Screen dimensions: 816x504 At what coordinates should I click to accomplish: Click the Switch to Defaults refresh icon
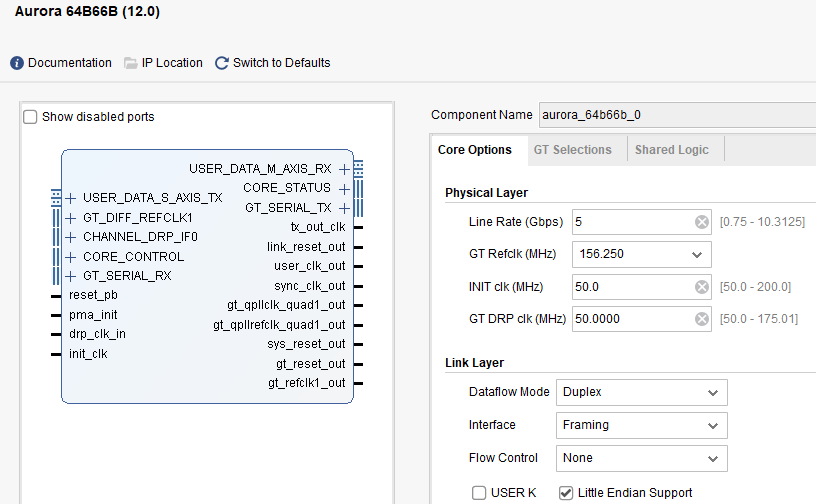tap(222, 63)
